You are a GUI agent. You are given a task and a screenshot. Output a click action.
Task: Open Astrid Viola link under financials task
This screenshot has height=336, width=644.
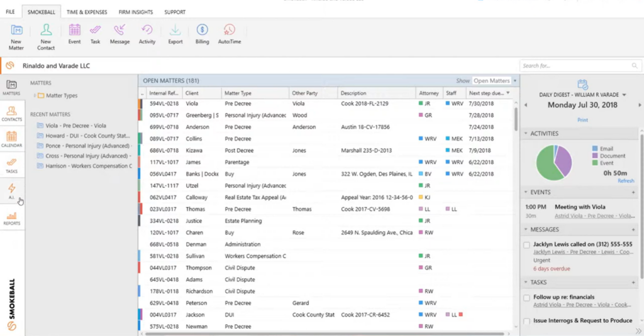pyautogui.click(x=582, y=305)
